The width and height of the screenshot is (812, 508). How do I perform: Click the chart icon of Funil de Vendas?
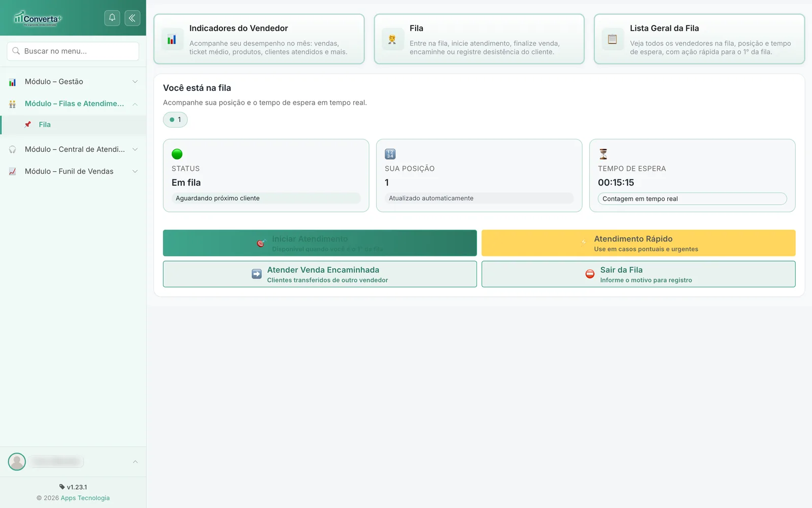[x=13, y=172]
